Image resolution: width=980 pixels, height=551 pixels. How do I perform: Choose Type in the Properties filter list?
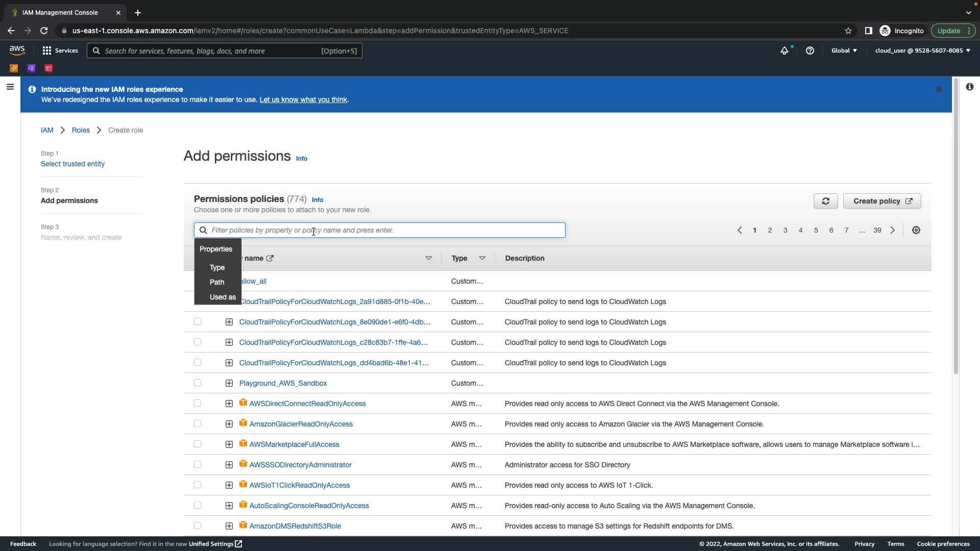click(217, 267)
